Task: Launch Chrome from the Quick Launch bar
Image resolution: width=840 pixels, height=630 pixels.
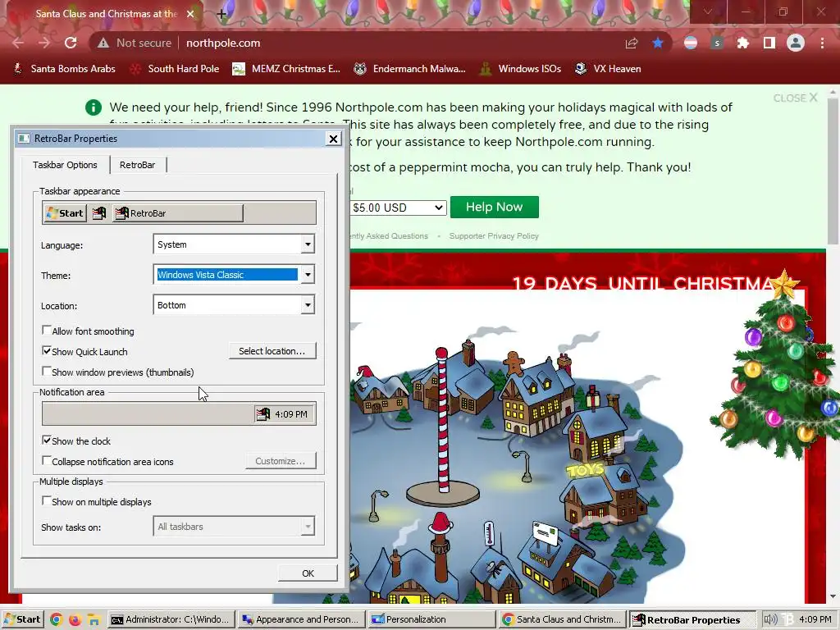Action: click(56, 620)
